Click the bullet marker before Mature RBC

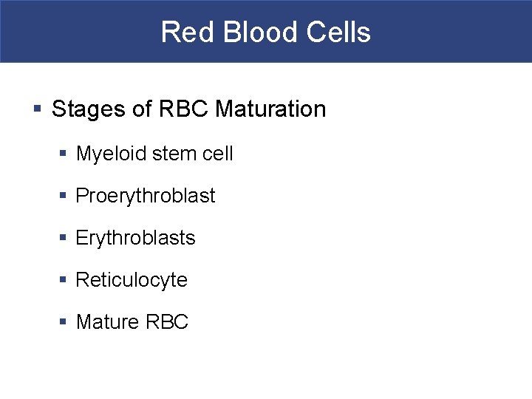coord(64,322)
